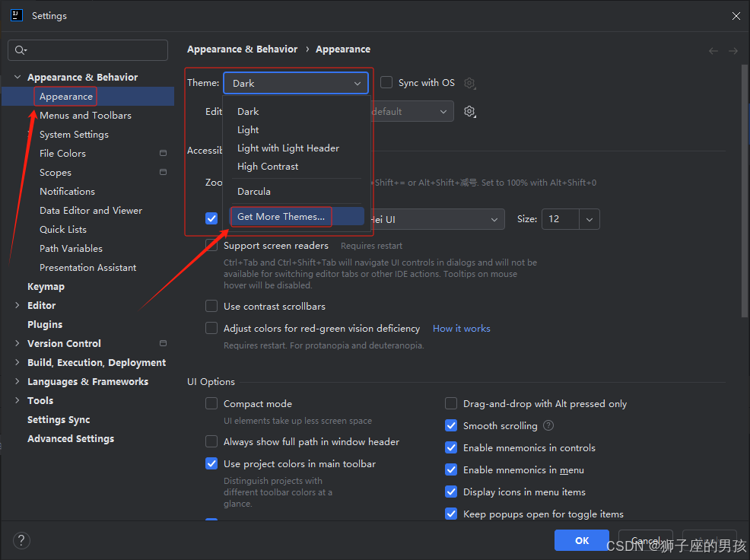750x560 pixels.
Task: Click the IntelliJ logo in title bar
Action: tap(17, 15)
